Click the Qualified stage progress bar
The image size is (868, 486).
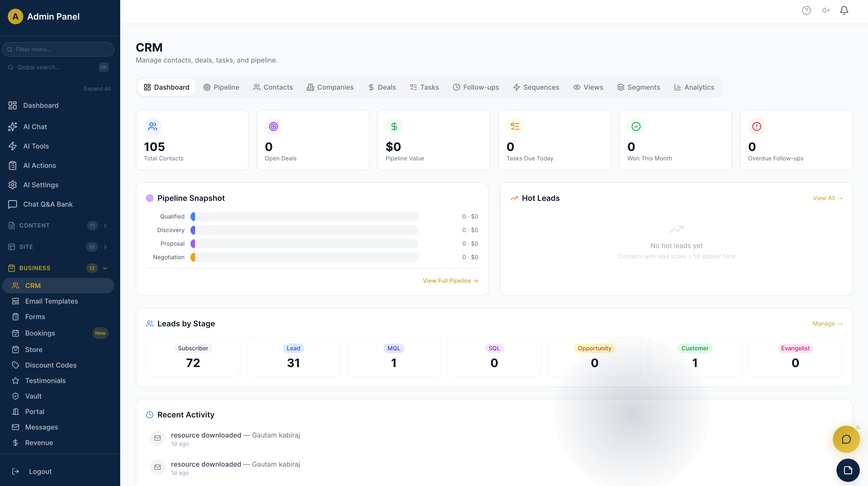click(x=303, y=217)
